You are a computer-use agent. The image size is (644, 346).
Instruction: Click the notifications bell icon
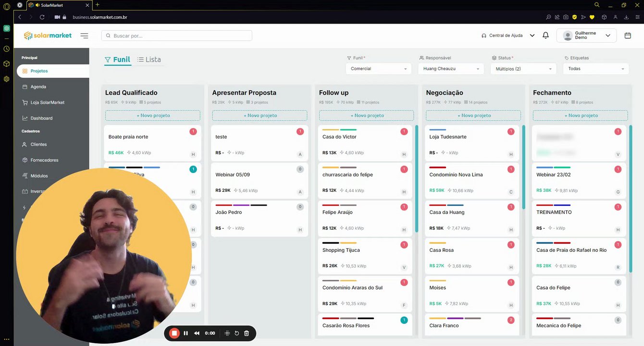(545, 36)
